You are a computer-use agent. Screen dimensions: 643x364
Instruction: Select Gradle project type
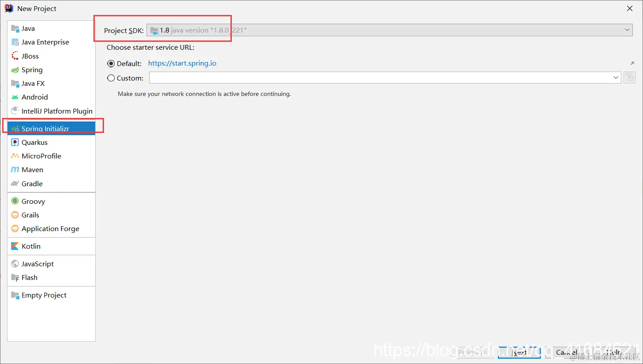(x=51, y=184)
